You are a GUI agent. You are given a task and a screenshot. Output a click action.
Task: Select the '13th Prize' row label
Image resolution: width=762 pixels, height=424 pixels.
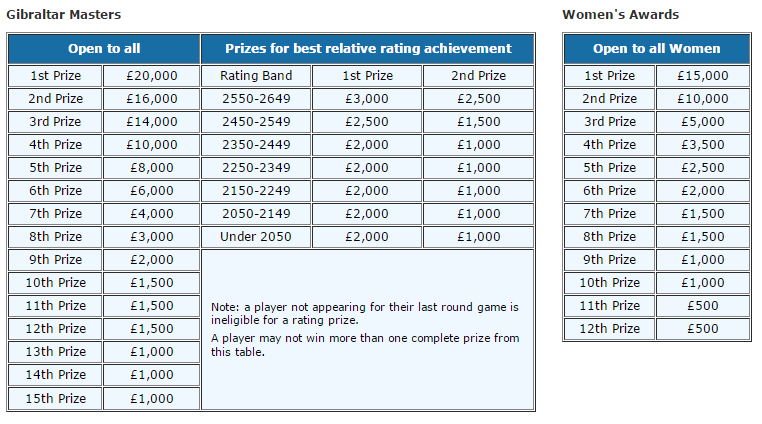click(55, 352)
